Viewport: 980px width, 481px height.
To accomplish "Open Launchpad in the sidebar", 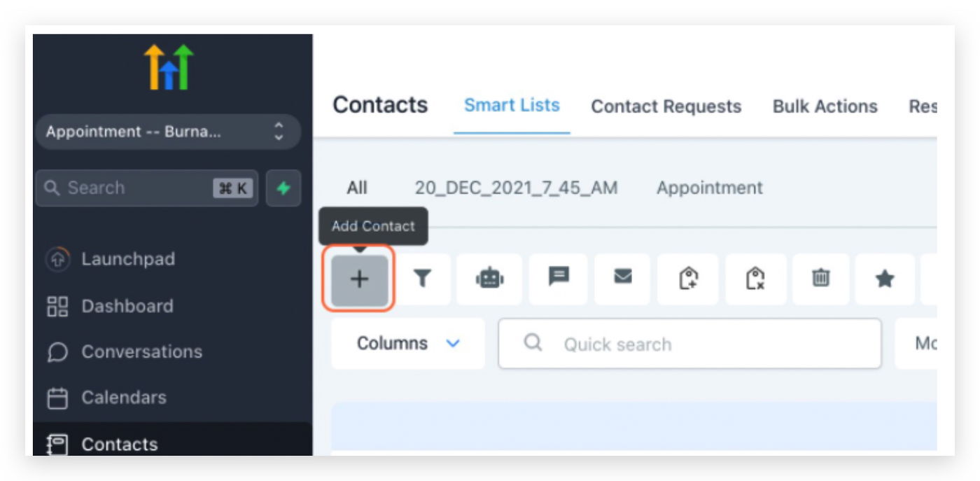I will point(127,259).
